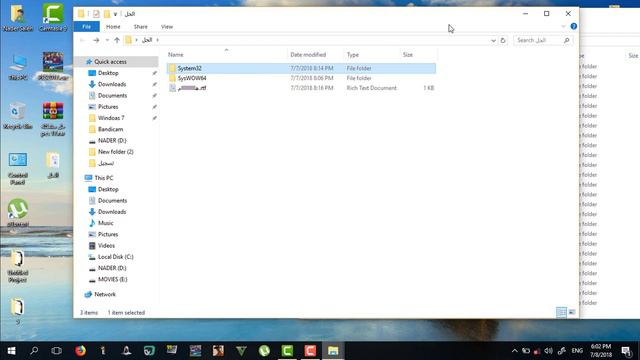Open the Share ribbon tab

point(140,27)
